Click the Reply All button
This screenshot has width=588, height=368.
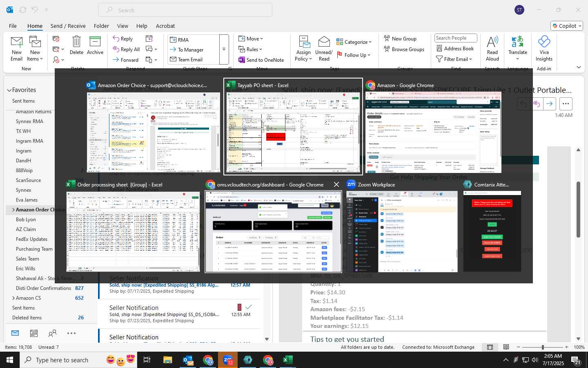[127, 49]
